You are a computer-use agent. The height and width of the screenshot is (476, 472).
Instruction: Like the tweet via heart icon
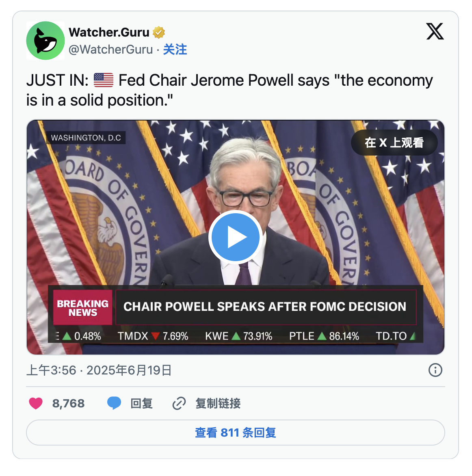36,403
